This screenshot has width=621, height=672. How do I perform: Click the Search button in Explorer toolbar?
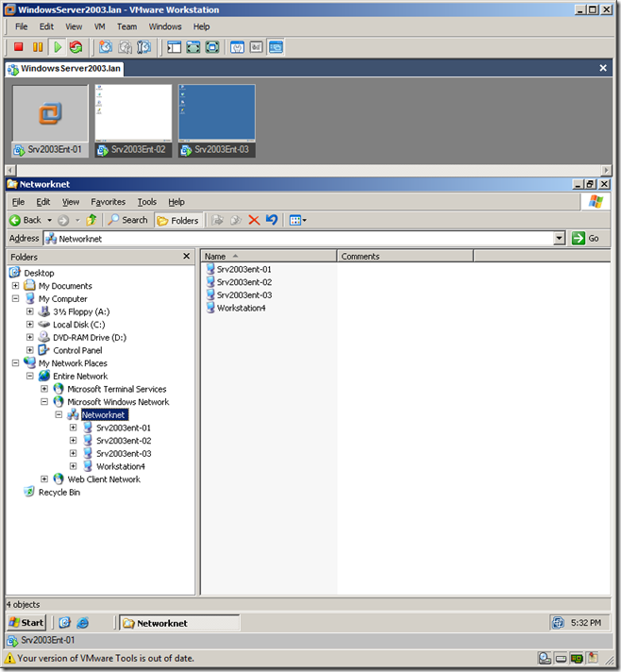pos(127,220)
